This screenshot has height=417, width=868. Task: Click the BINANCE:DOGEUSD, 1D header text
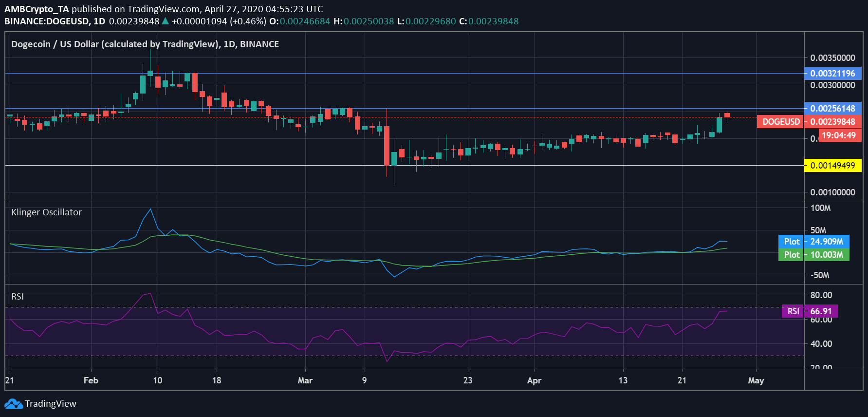tap(55, 21)
